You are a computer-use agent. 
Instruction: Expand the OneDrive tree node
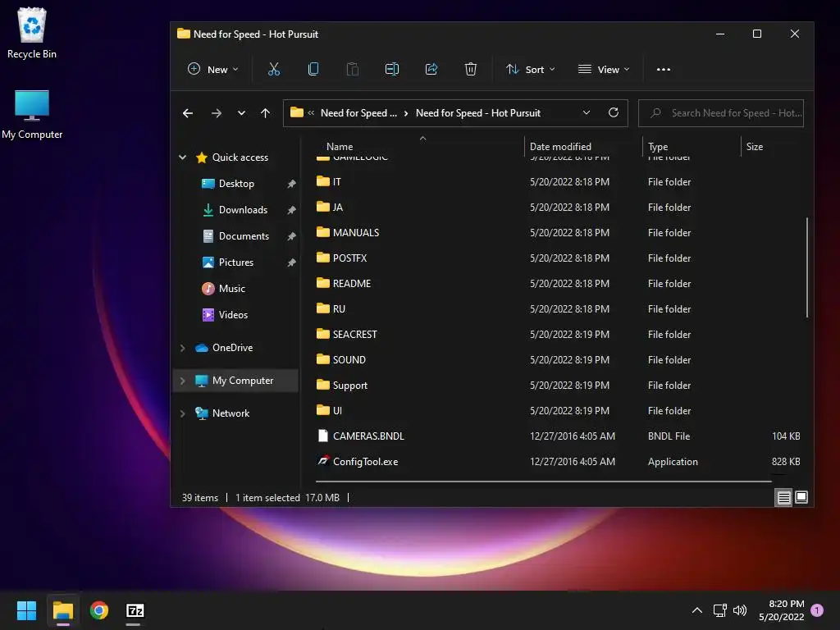click(x=183, y=348)
